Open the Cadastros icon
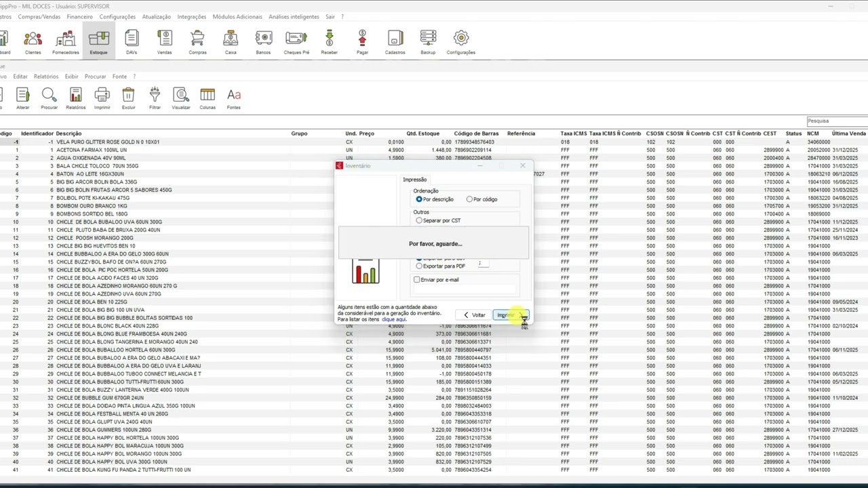The image size is (868, 488). click(x=395, y=42)
